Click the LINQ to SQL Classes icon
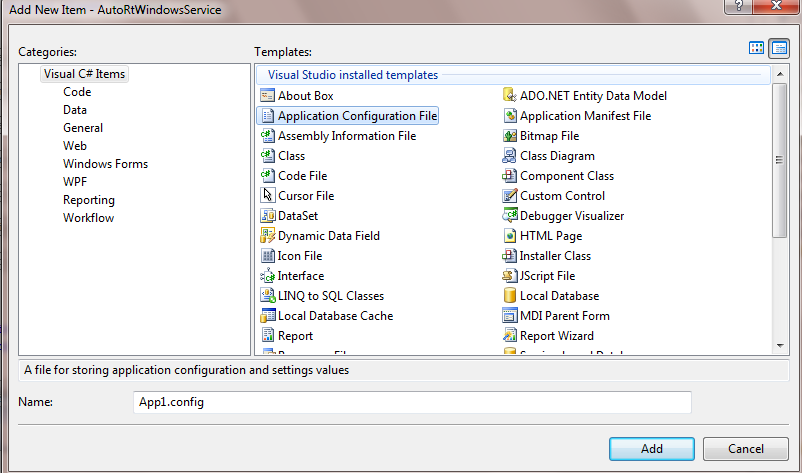 [x=267, y=296]
